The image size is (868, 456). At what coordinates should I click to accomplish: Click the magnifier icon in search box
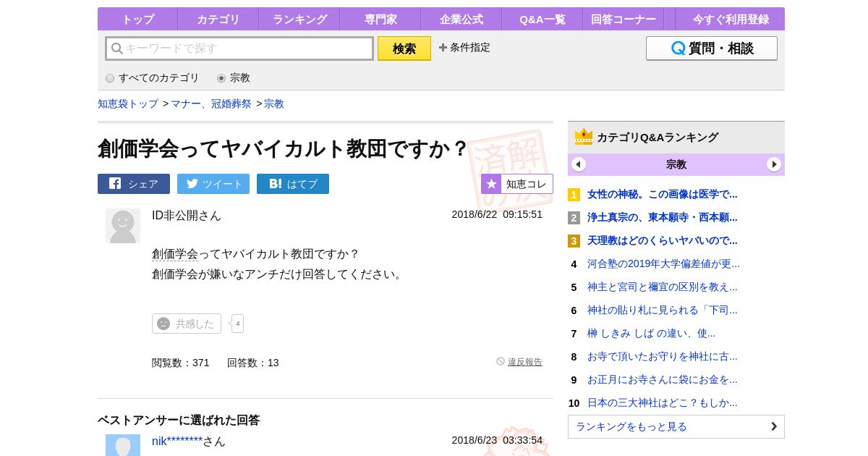click(x=116, y=48)
